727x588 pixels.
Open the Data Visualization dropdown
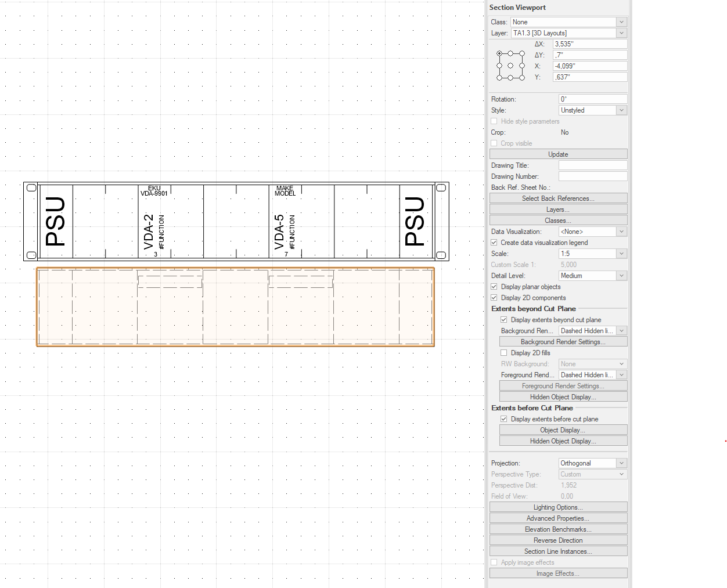(592, 232)
